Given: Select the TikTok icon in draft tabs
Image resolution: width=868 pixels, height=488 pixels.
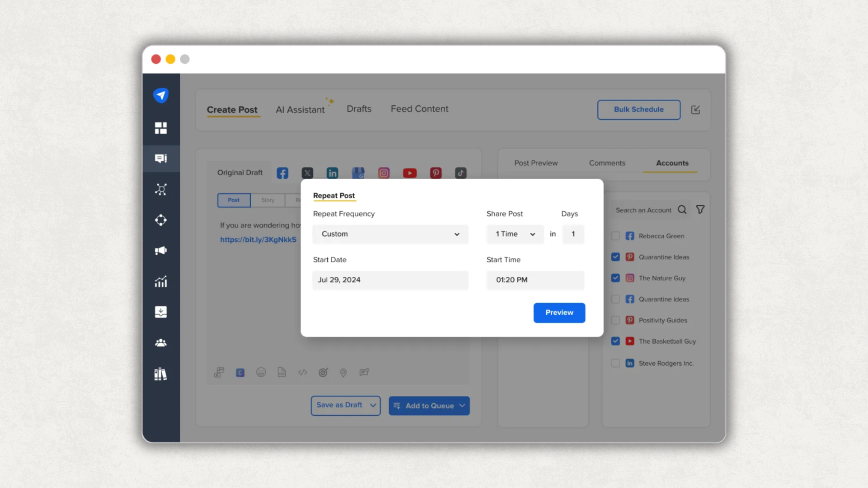Looking at the screenshot, I should [x=461, y=173].
